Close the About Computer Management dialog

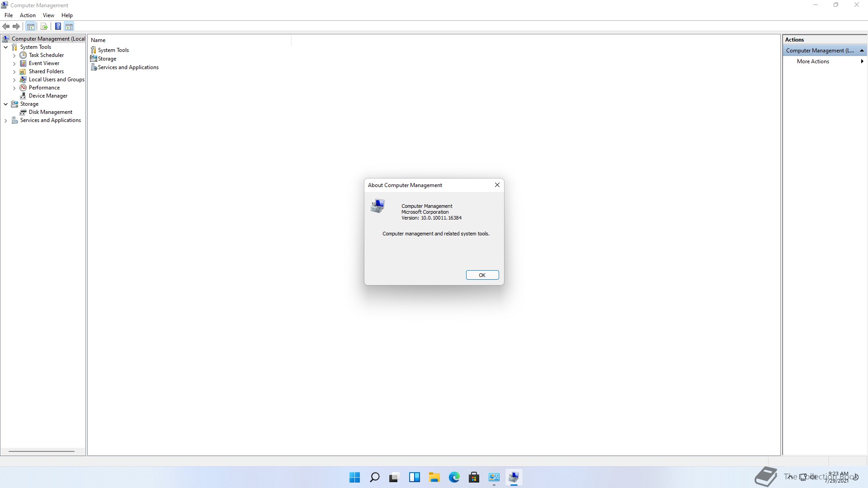497,185
